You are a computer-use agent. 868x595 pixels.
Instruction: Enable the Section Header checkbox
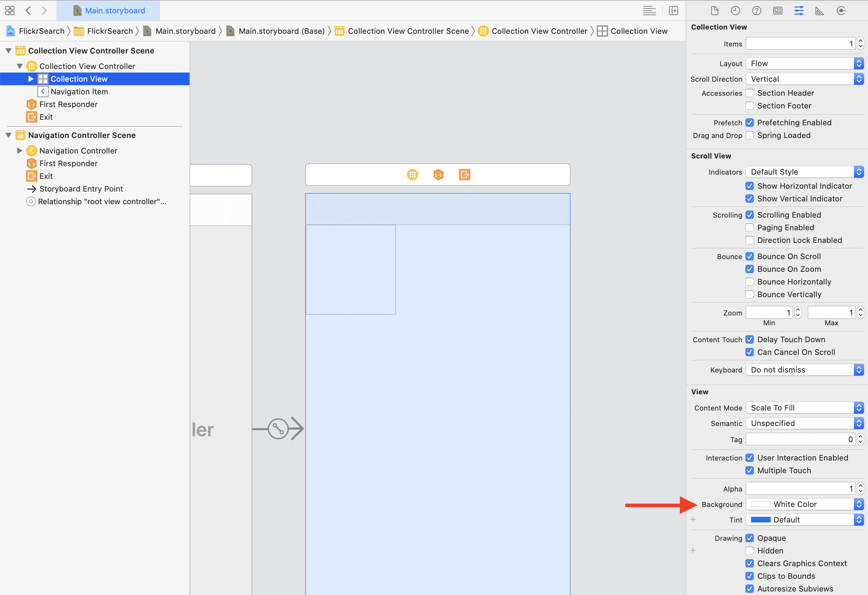749,93
